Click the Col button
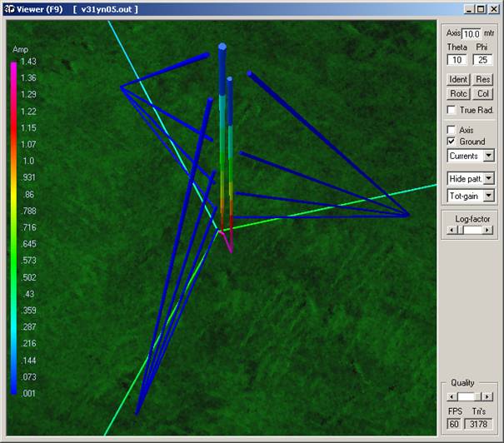Image resolution: width=504 pixels, height=443 pixels. [x=483, y=94]
